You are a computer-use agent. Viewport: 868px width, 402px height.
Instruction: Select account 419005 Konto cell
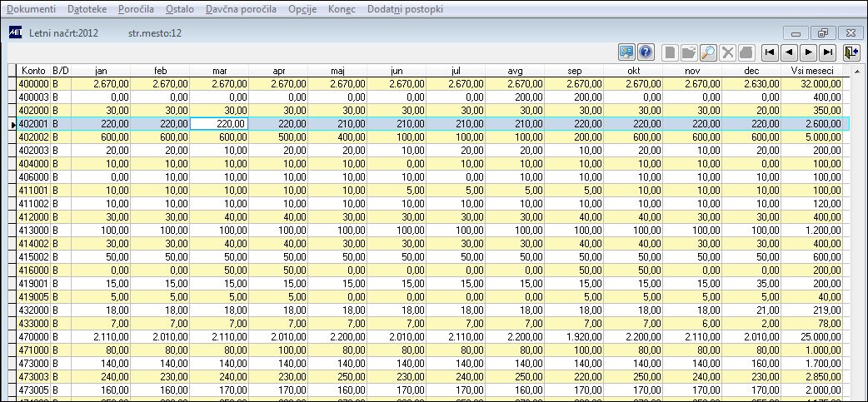pyautogui.click(x=34, y=296)
